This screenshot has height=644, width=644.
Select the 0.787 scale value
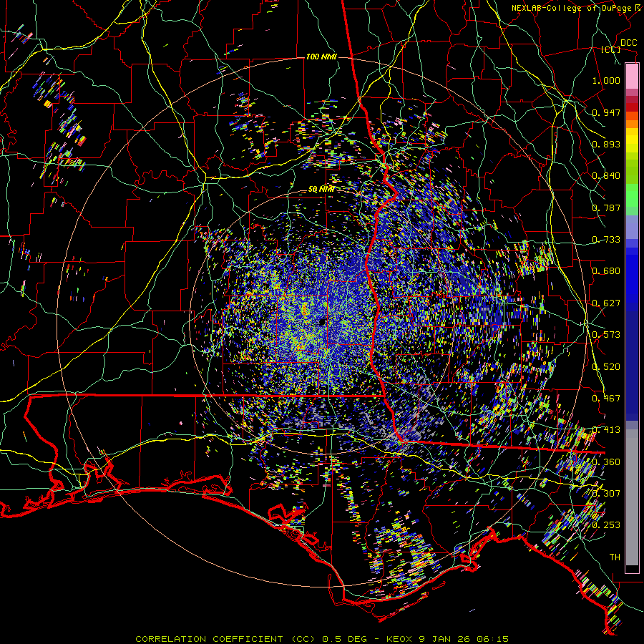[606, 208]
